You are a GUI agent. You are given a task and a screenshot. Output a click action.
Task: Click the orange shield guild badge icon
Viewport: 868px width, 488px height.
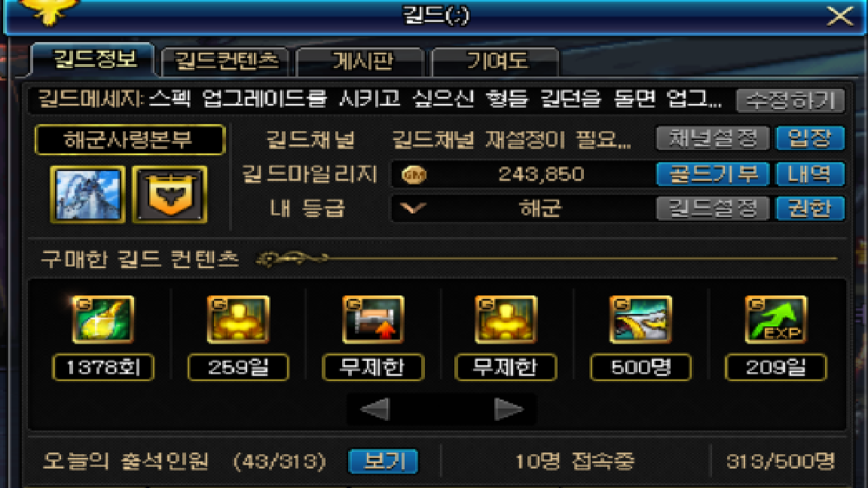(170, 194)
